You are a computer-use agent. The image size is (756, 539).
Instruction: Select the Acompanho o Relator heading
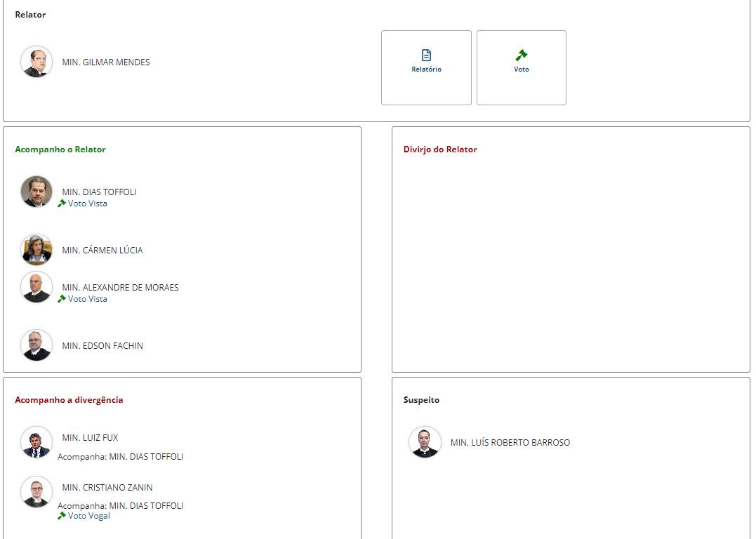pos(60,149)
